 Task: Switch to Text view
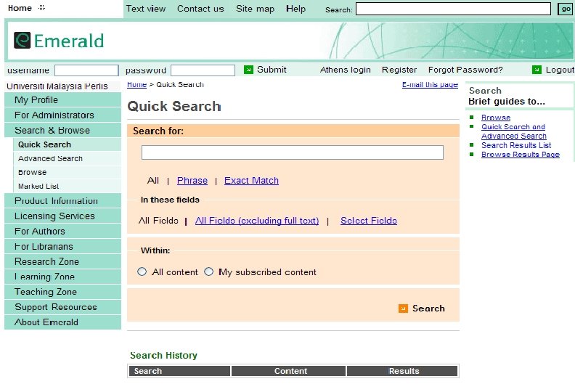146,9
